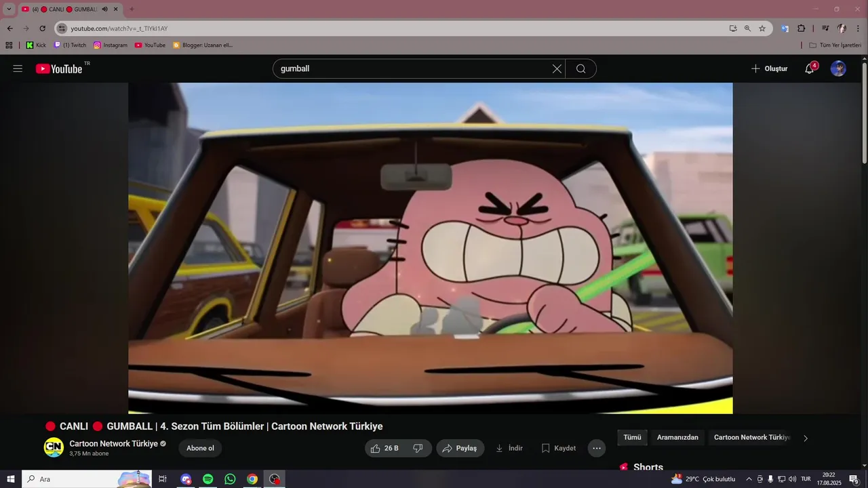Open Twitch bookmark
Viewport: 868px width, 488px height.
click(x=70, y=45)
